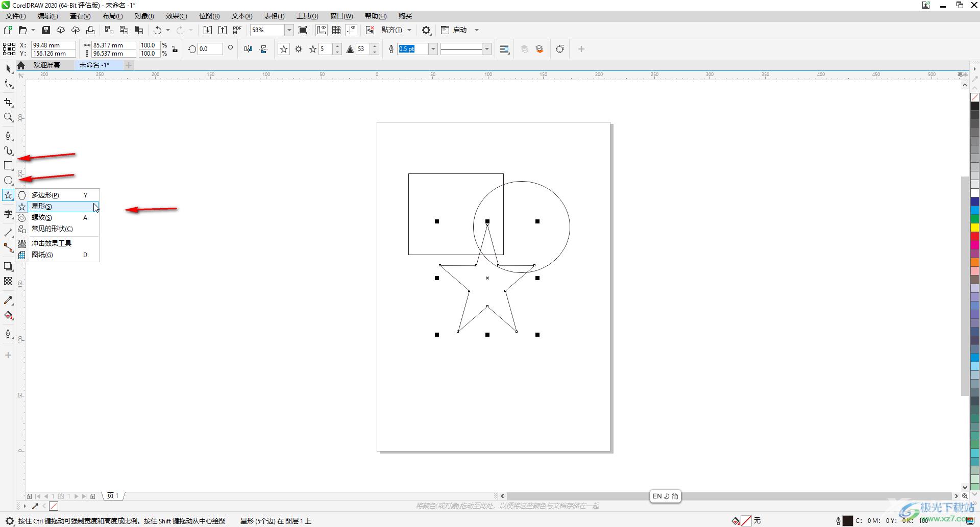
Task: Open outline width dropdown
Action: 433,49
